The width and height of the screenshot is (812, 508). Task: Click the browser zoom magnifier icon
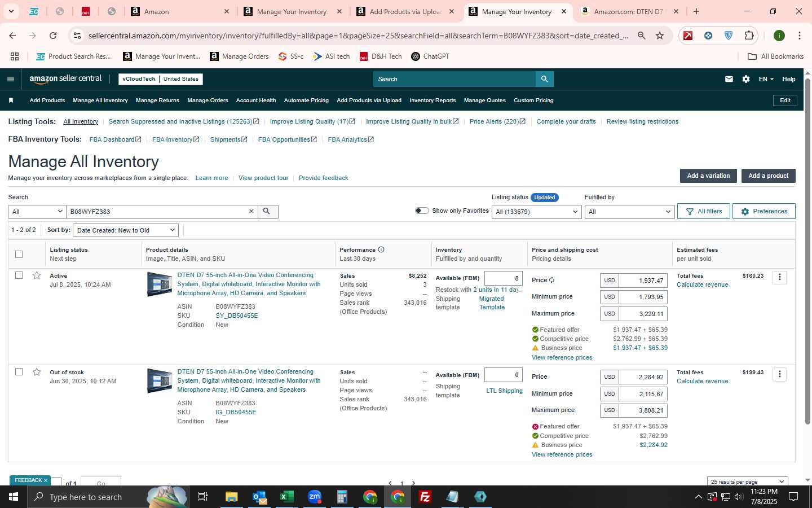coord(642,36)
